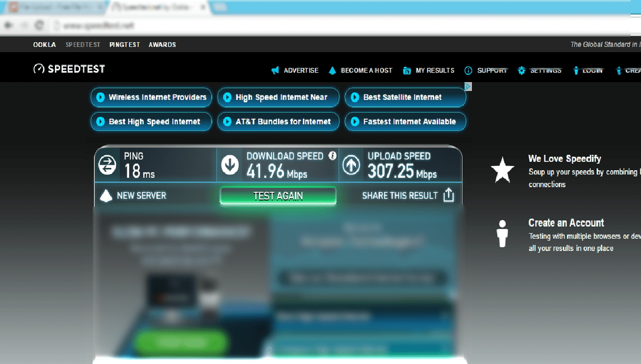Screen dimensions: 641x364
Task: Open Best Satellite Internet ad
Action: coord(405,97)
